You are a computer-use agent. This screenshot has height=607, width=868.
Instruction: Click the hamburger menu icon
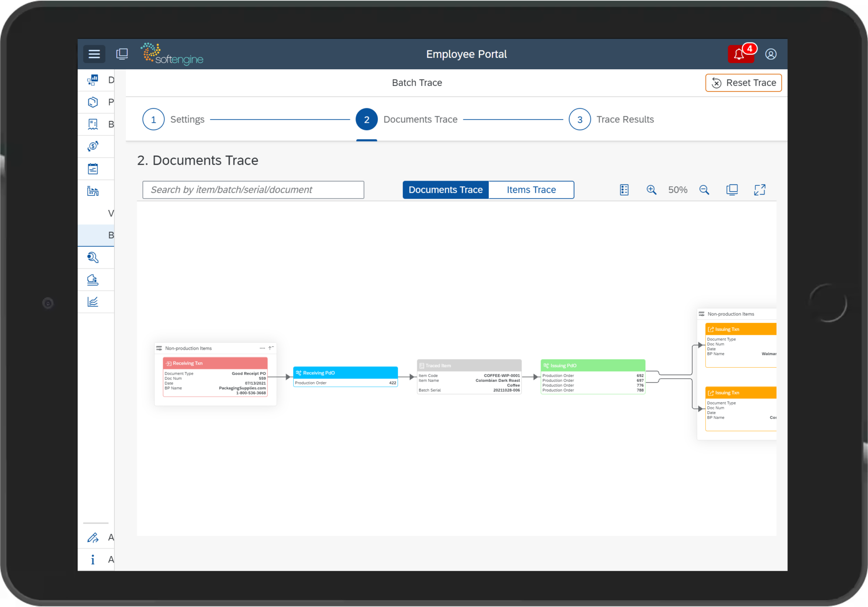click(x=94, y=53)
